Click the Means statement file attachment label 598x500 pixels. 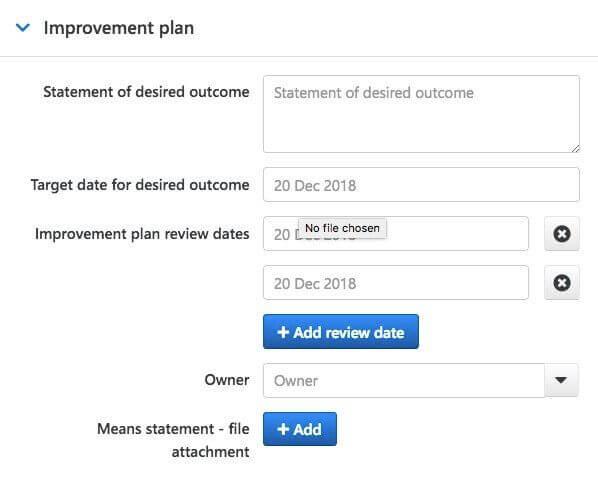click(173, 440)
